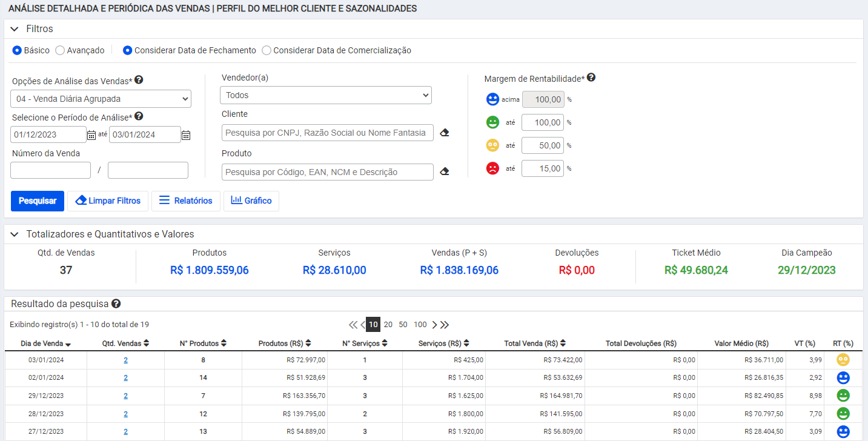This screenshot has width=868, height=441.
Task: Open calendar picker for start date 01/12/2023
Action: [x=91, y=135]
